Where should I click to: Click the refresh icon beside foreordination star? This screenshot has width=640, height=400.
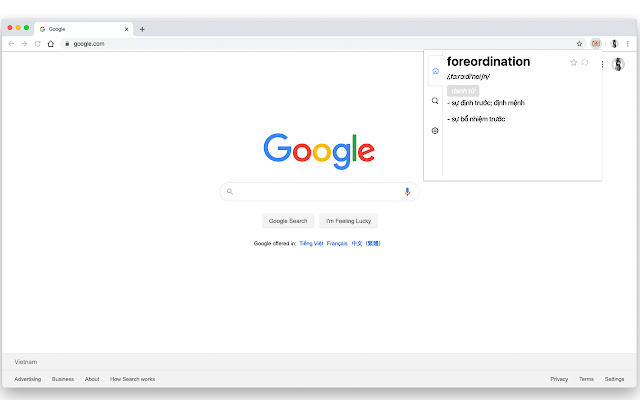pyautogui.click(x=585, y=62)
